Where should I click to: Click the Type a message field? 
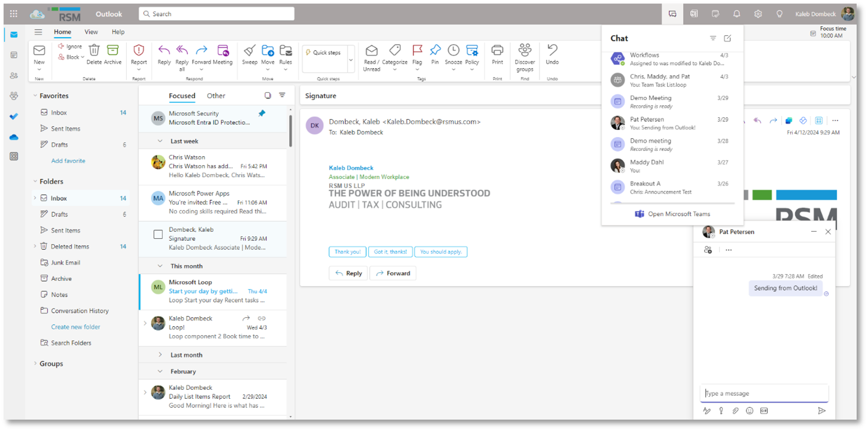[763, 393]
